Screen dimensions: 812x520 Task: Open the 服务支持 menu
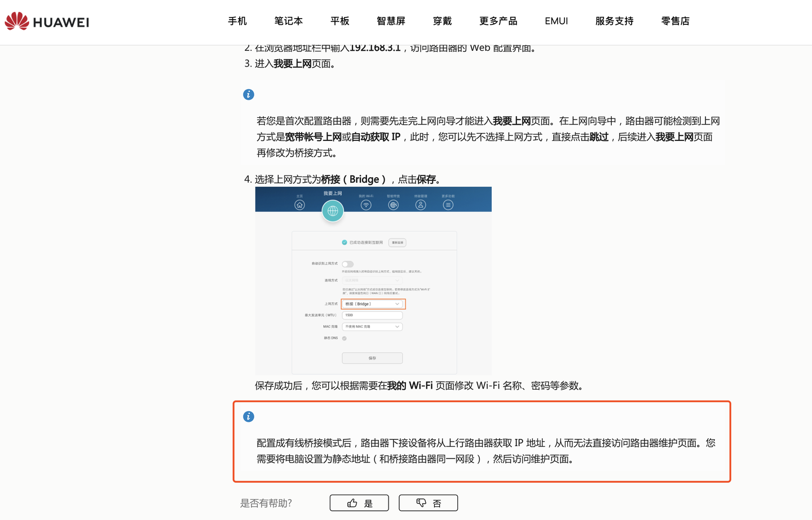click(x=614, y=21)
